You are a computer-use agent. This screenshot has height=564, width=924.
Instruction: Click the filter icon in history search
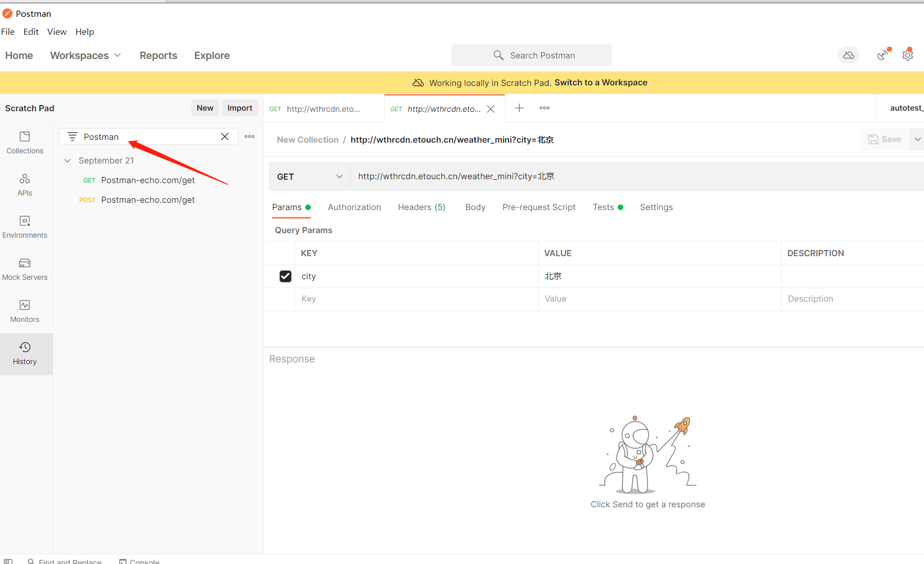(x=73, y=137)
